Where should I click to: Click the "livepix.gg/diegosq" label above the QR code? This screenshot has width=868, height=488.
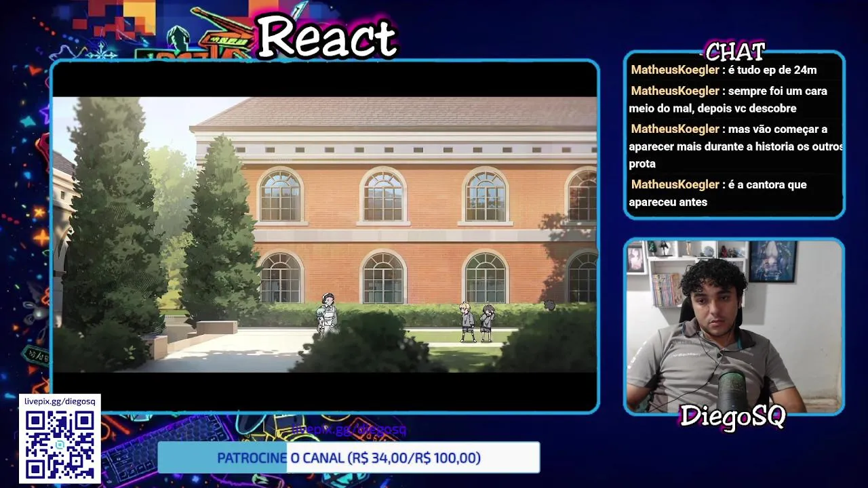pyautogui.click(x=60, y=401)
